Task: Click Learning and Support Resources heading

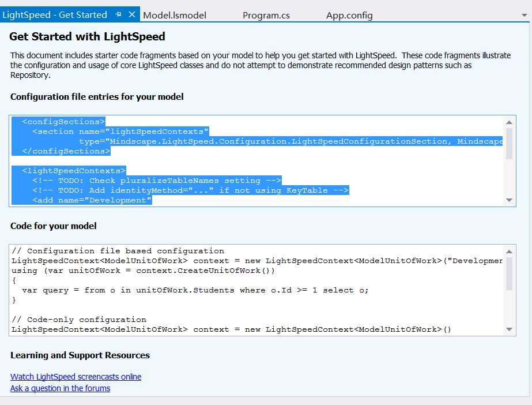Action: [80, 355]
